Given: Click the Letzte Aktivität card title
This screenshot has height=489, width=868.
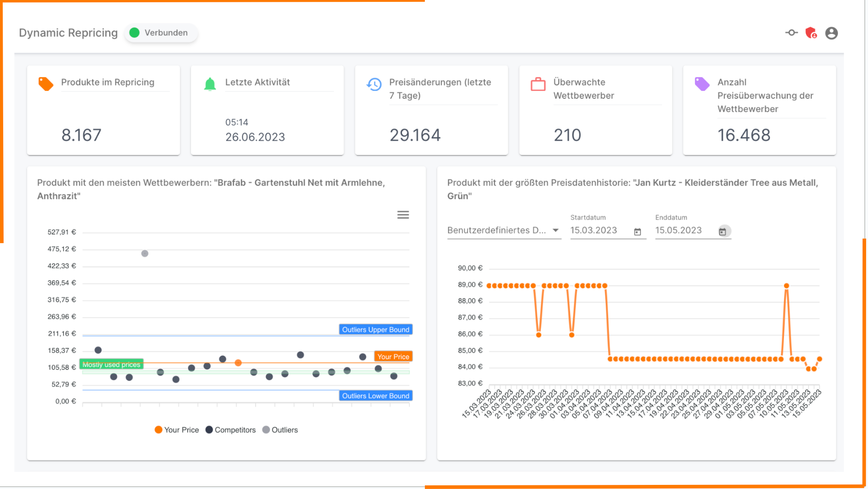Looking at the screenshot, I should [x=258, y=82].
